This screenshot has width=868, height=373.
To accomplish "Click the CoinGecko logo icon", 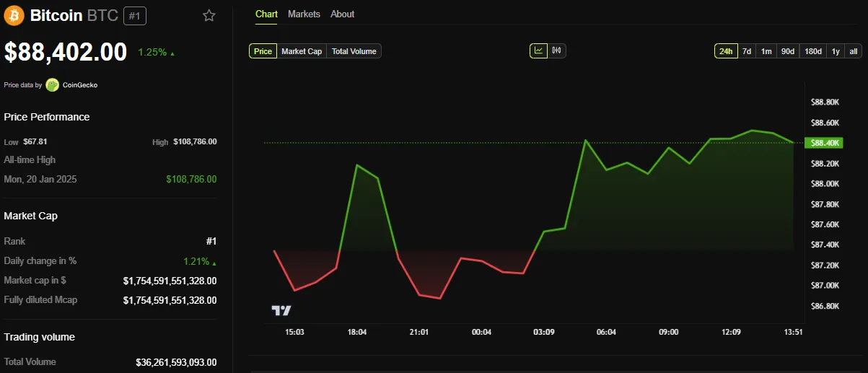I will pyautogui.click(x=52, y=85).
